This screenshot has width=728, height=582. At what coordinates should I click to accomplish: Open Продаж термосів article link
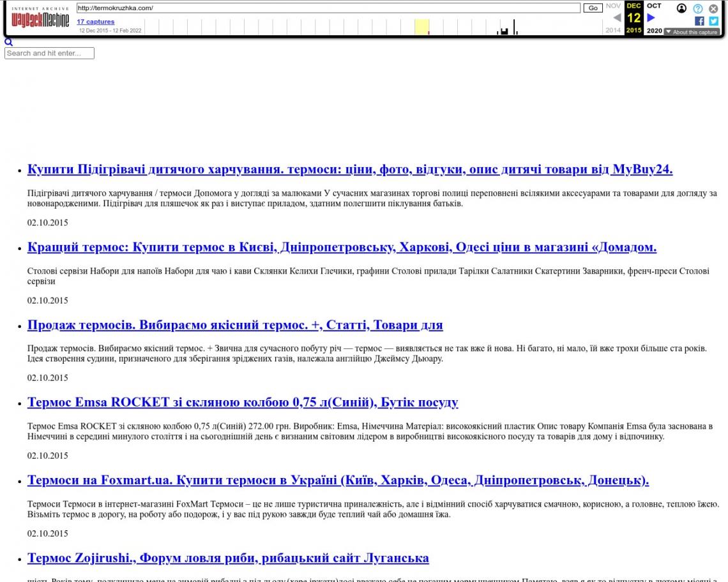(235, 325)
